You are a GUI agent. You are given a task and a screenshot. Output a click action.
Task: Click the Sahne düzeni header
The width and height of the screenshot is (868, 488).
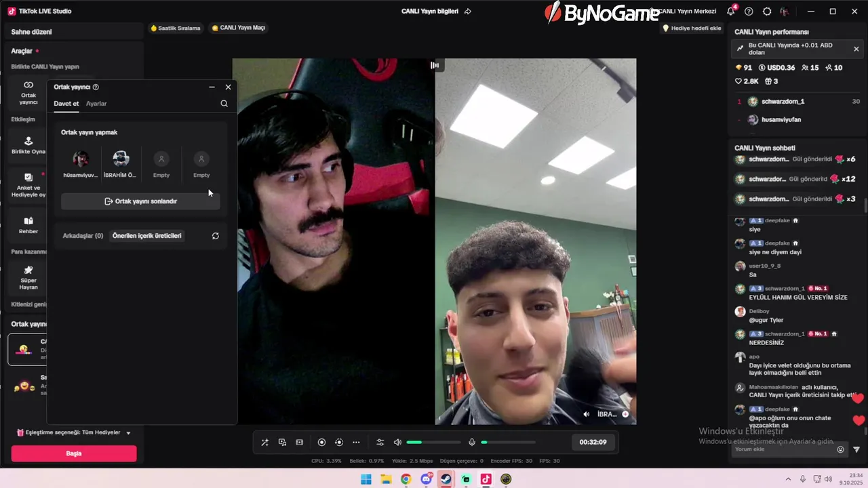31,32
